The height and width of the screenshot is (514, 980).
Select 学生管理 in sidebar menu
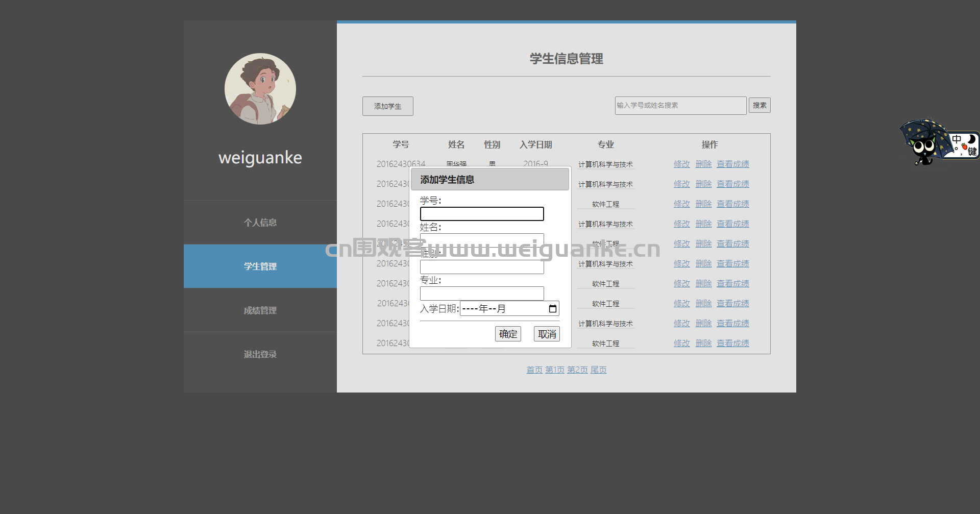pos(260,266)
